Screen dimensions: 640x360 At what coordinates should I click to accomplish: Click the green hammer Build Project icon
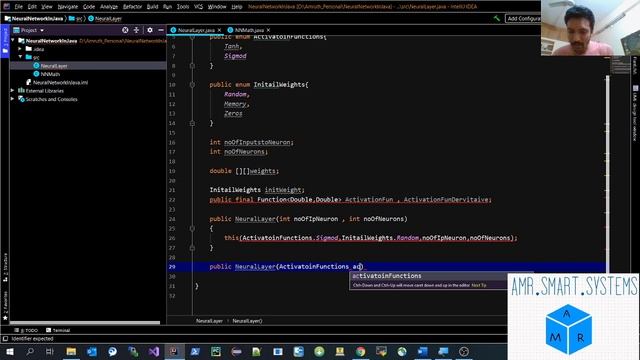click(x=497, y=18)
